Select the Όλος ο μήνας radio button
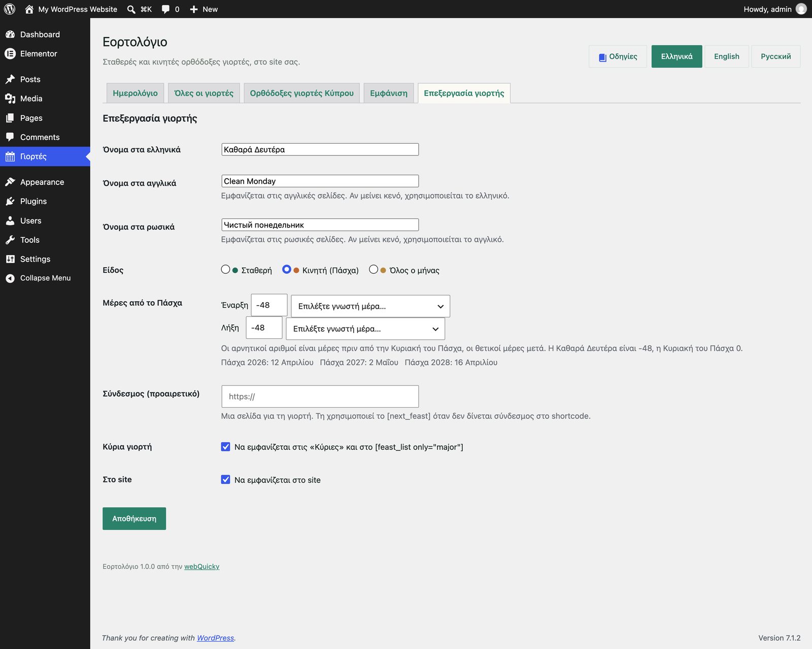This screenshot has height=649, width=812. pos(374,270)
